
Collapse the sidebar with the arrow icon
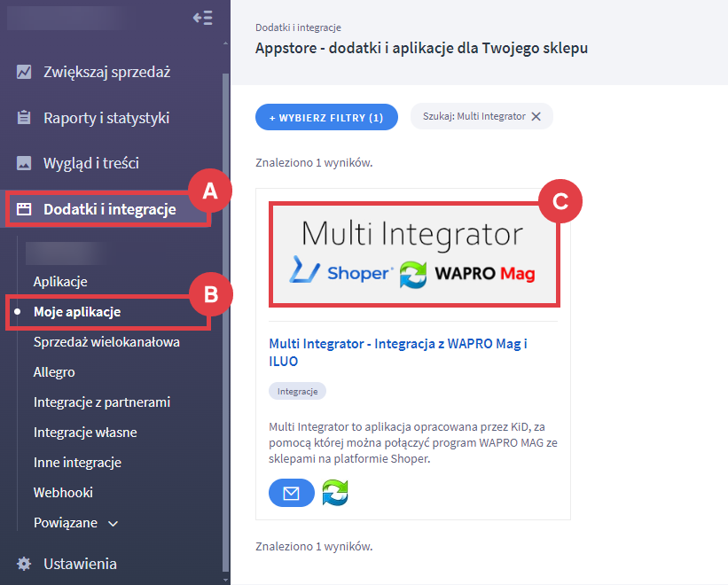(202, 18)
